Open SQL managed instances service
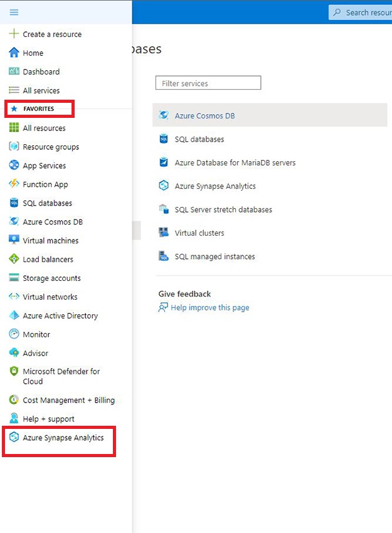Image resolution: width=392 pixels, height=533 pixels. point(215,256)
